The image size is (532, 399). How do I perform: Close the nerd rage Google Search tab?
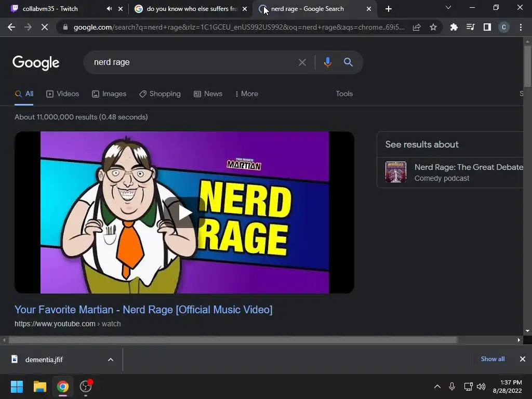(x=369, y=9)
